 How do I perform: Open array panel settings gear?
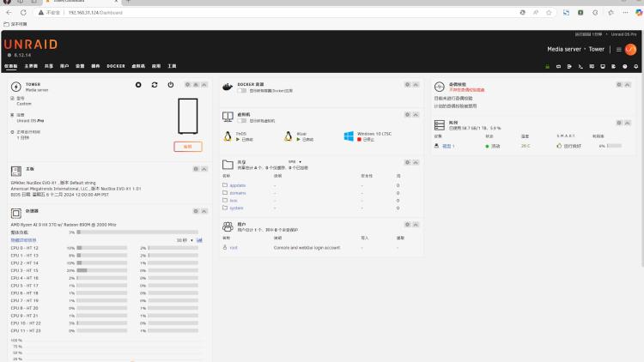coord(619,123)
